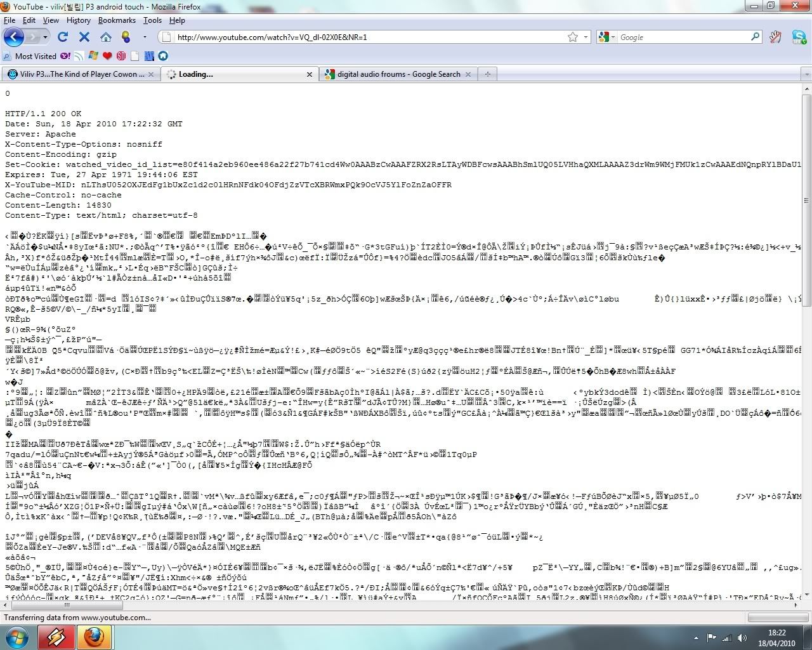Open the blue house bookmark icon
The image size is (812, 650).
(162, 56)
